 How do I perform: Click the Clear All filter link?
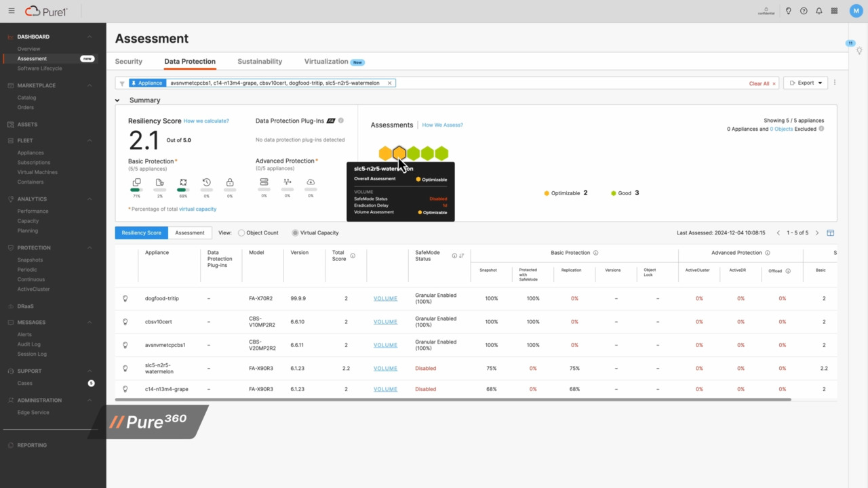click(x=762, y=83)
